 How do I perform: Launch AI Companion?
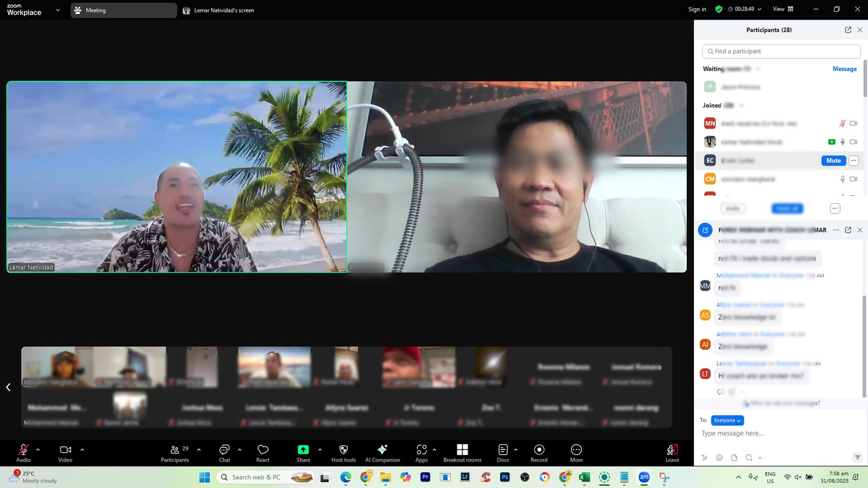[x=382, y=453]
